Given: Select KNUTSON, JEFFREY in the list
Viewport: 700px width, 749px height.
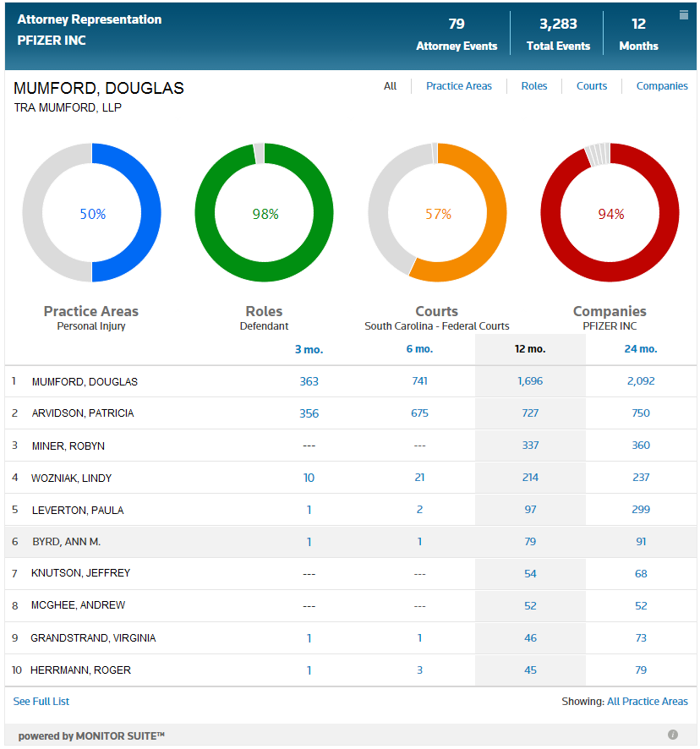Looking at the screenshot, I should pos(80,573).
